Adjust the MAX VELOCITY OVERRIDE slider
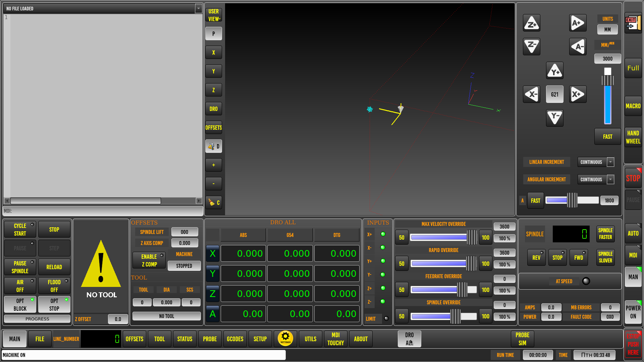 click(x=444, y=237)
